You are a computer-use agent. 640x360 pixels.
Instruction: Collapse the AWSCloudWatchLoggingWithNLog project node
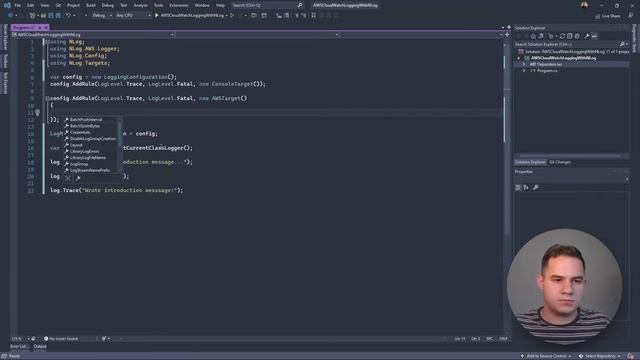click(519, 58)
